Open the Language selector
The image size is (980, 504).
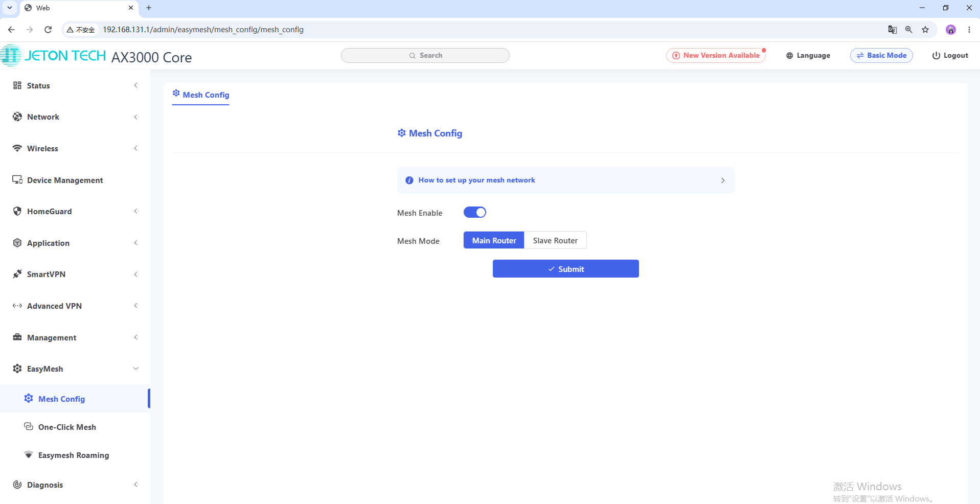pos(808,55)
